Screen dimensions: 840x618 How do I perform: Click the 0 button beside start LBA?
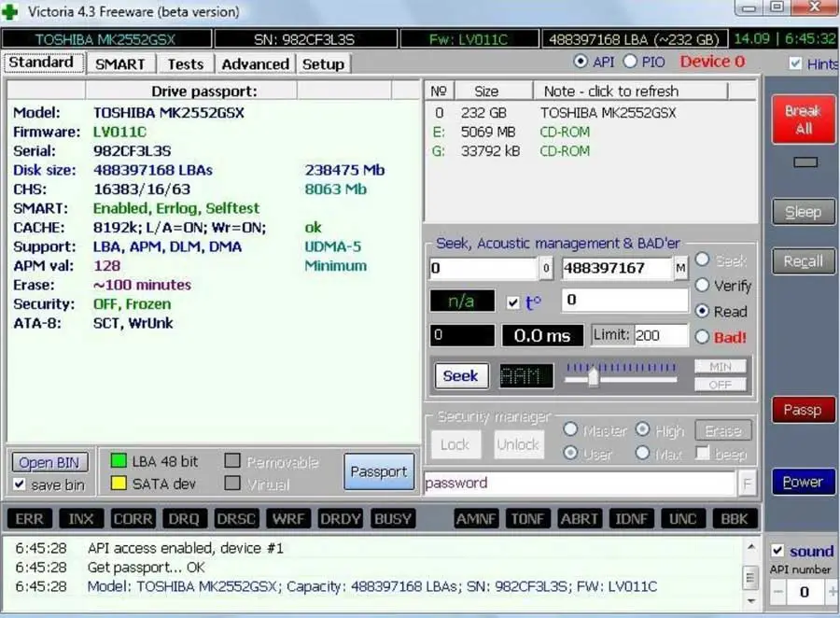546,268
